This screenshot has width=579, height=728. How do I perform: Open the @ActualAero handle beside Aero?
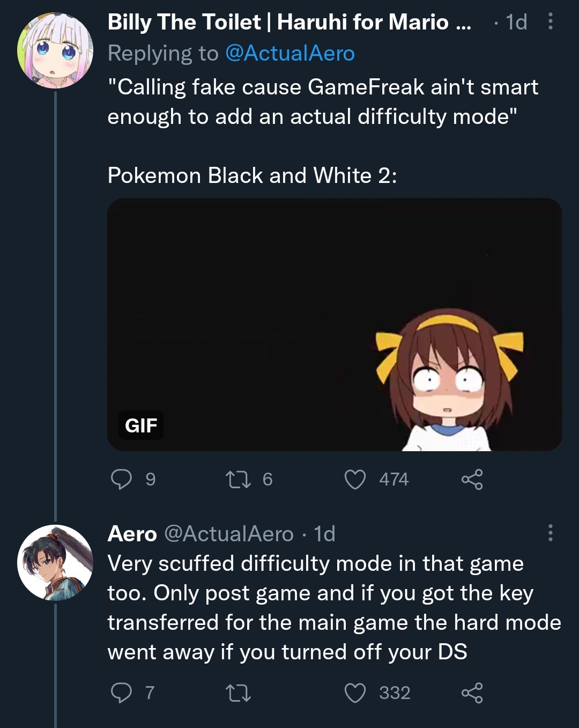[229, 534]
